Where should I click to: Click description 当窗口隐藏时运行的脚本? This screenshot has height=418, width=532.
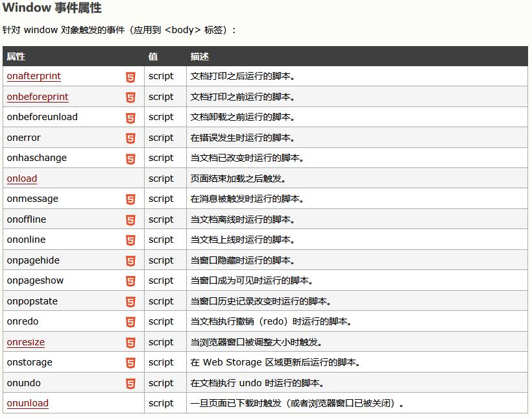click(243, 260)
